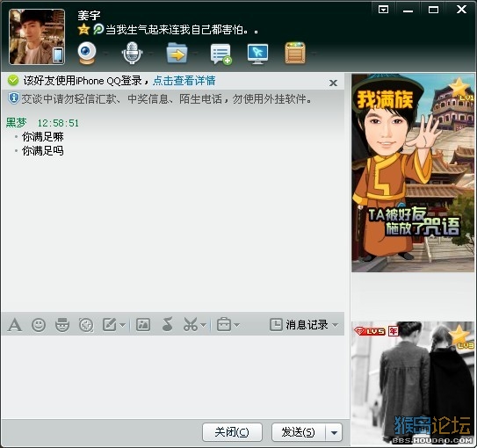477x448 pixels.
Task: Click into the message input area
Action: [x=173, y=377]
